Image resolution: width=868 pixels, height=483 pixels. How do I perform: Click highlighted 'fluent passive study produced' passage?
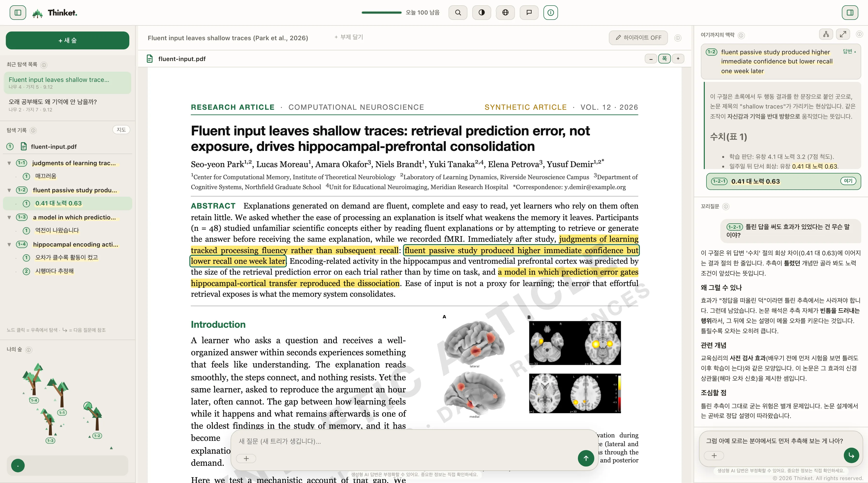pos(521,250)
